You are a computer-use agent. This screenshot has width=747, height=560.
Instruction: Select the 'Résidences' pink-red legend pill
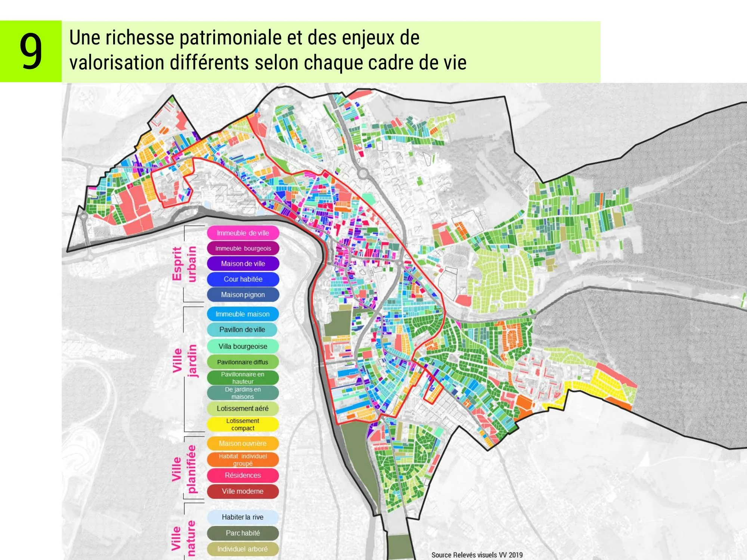pos(243,475)
